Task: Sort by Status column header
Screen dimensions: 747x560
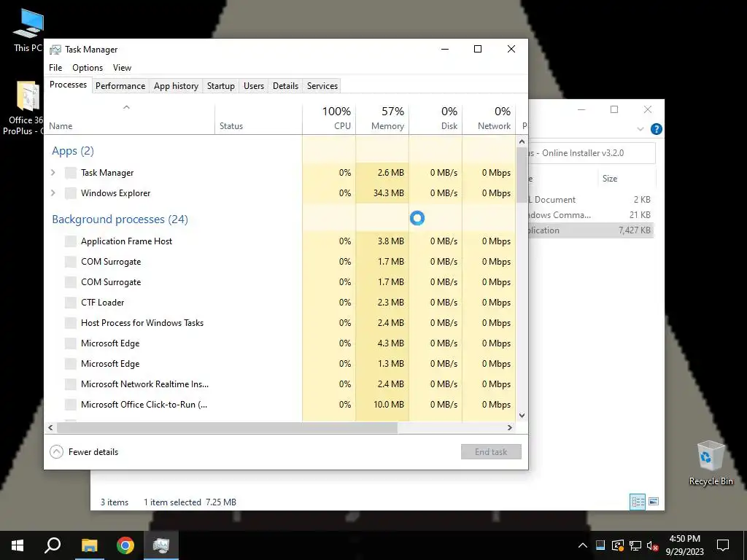Action: pyautogui.click(x=259, y=118)
